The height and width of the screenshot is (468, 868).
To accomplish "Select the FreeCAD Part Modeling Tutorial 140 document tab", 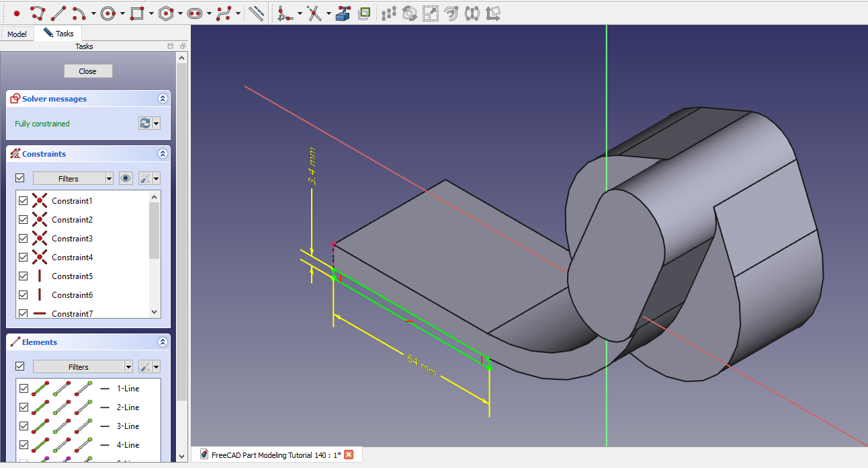I will [x=276, y=455].
